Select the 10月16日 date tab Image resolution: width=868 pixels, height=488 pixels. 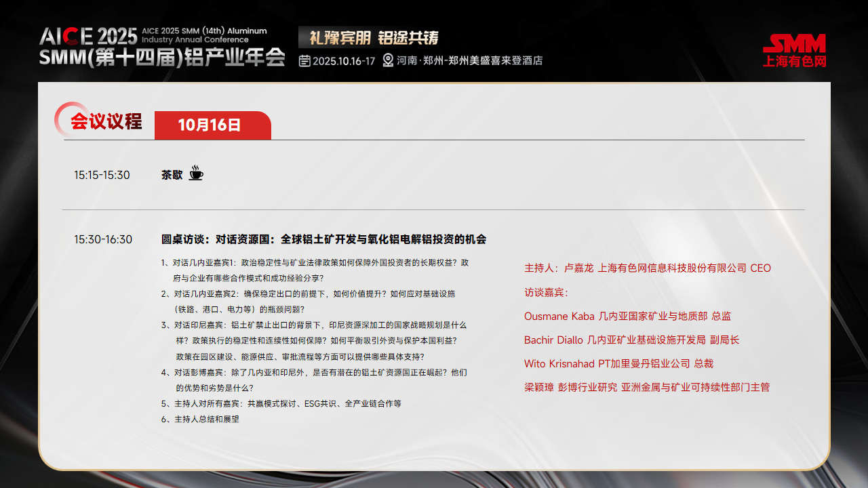(x=212, y=125)
